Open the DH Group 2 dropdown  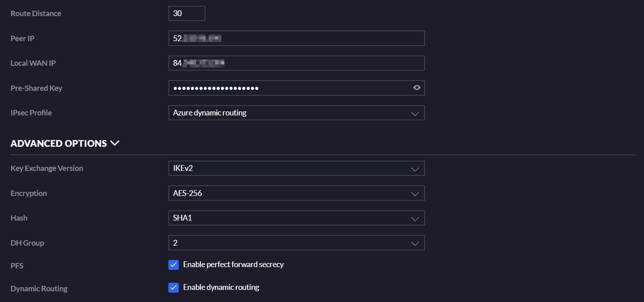pos(296,243)
